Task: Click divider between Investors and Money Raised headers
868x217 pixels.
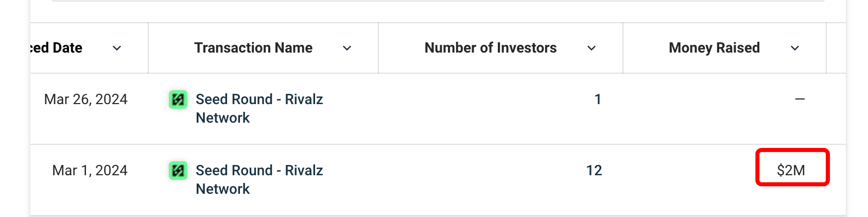Action: pos(623,48)
